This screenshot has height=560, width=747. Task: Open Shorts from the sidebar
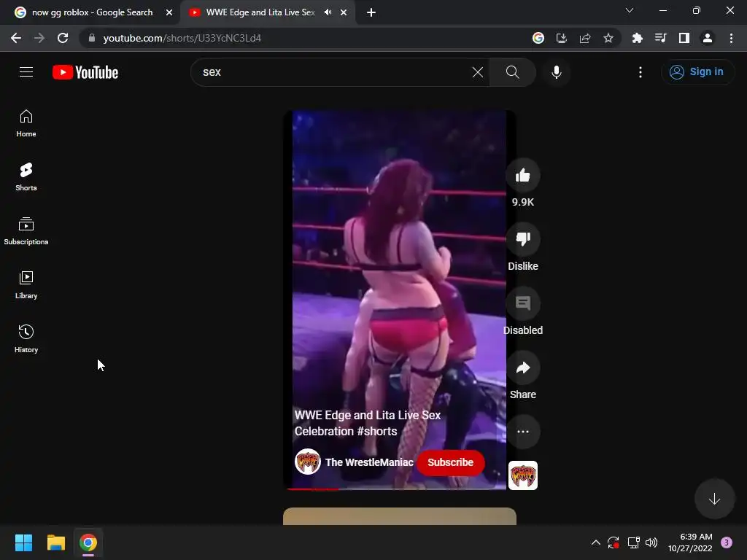coord(26,177)
